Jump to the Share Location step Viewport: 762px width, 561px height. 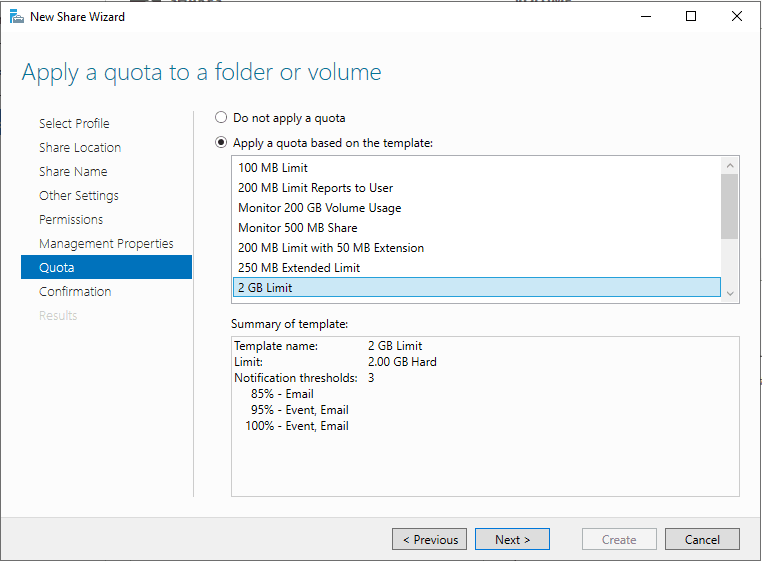[80, 148]
